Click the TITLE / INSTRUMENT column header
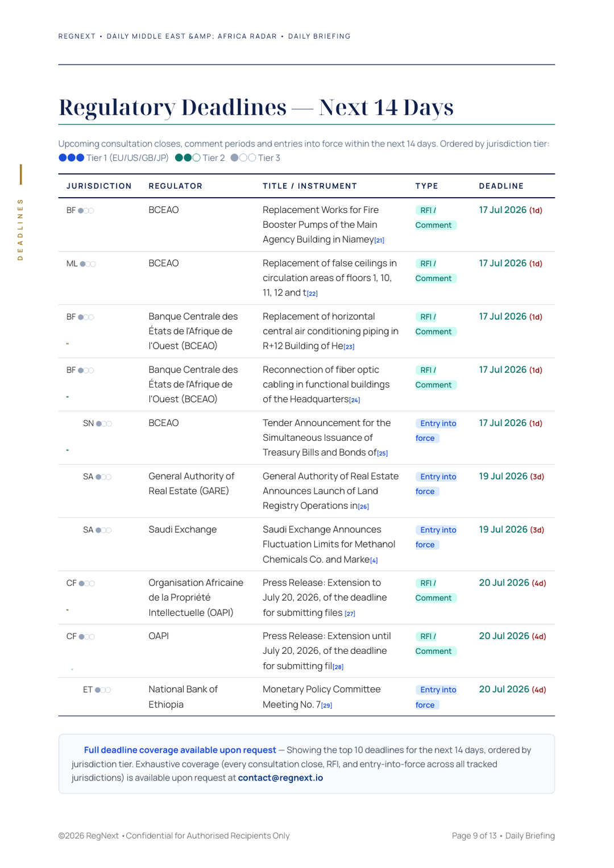 coord(310,186)
